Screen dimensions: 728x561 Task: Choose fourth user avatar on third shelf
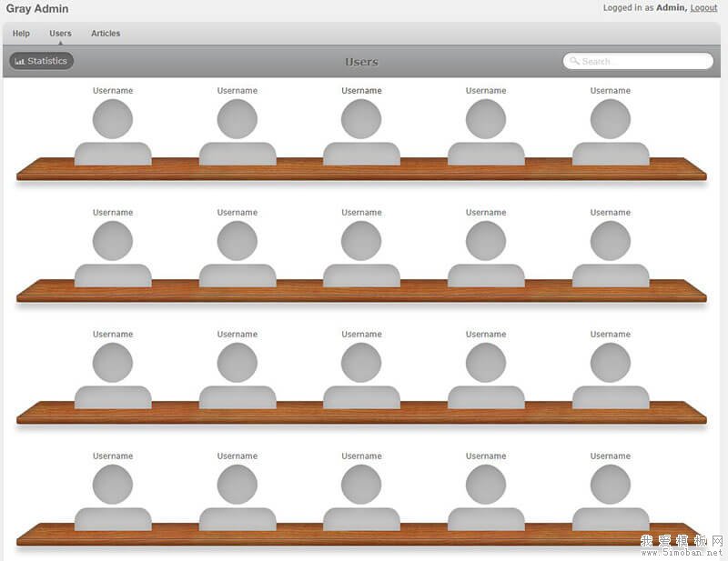(486, 375)
